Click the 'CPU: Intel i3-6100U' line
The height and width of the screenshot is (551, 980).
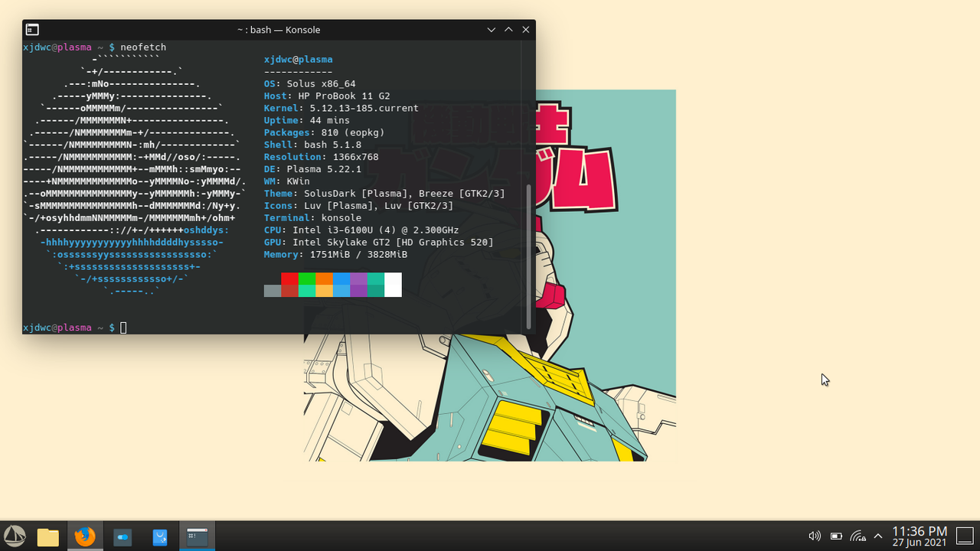361,230
